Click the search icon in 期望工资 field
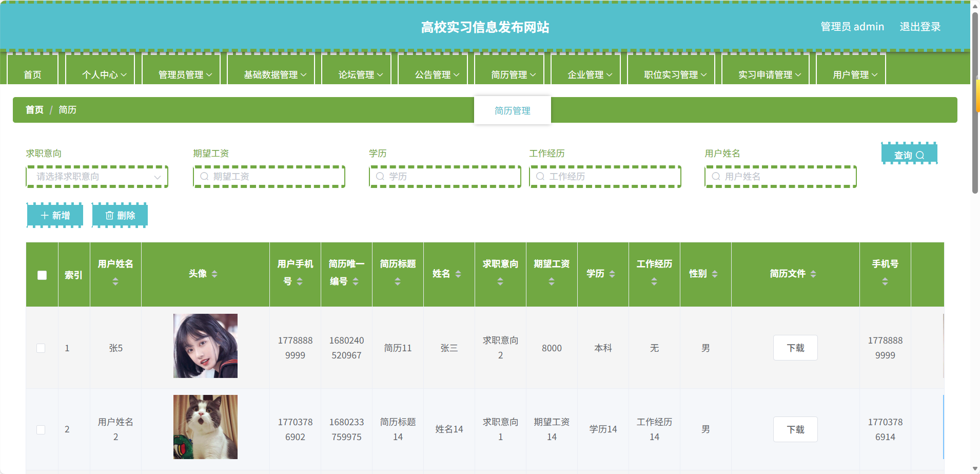Viewport: 980px width, 474px height. [204, 176]
